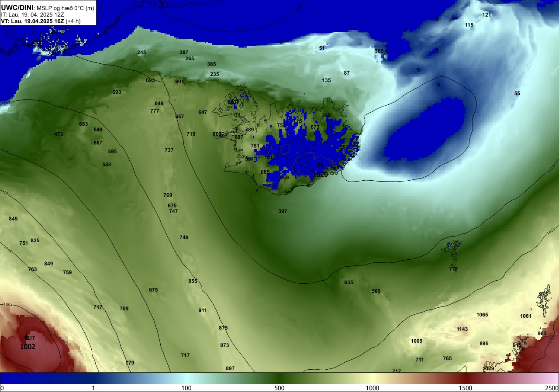Click the map value 397 south of Iceland

tap(283, 211)
